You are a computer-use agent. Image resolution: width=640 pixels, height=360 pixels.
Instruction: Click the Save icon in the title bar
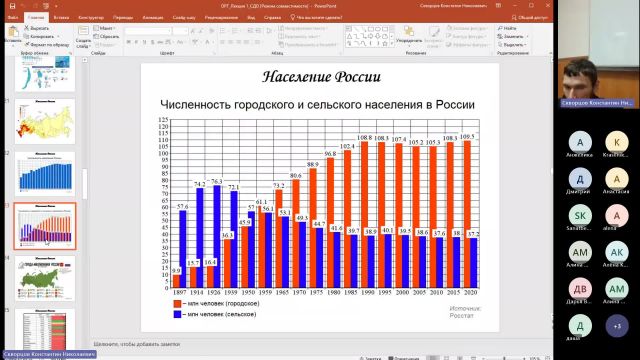pos(13,6)
